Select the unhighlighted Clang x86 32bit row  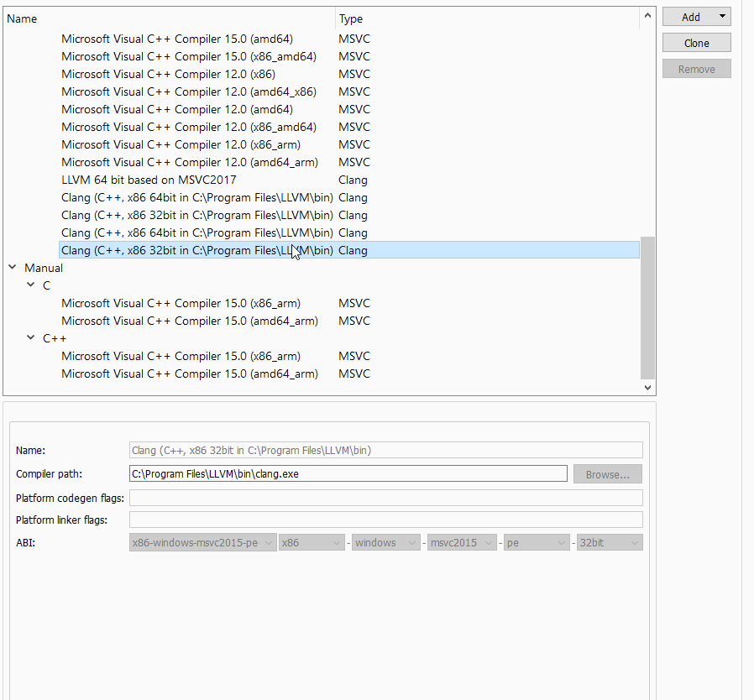click(x=197, y=216)
